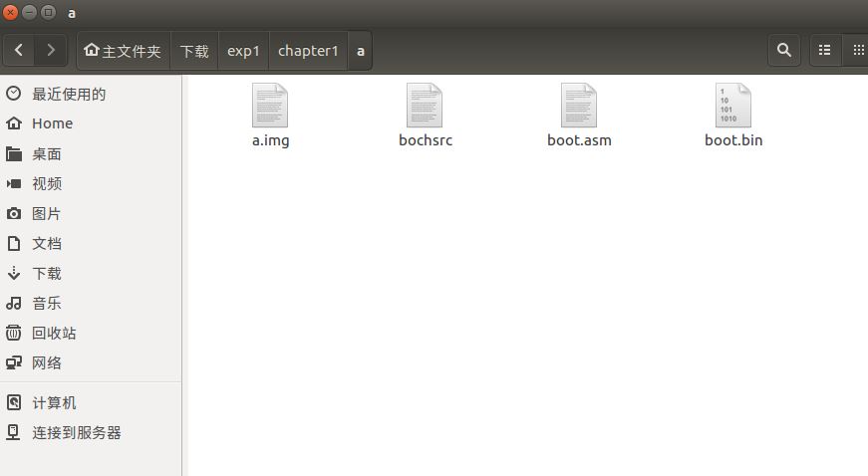Click the camera icon beside 图片
The height and width of the screenshot is (476, 868).
tap(14, 213)
